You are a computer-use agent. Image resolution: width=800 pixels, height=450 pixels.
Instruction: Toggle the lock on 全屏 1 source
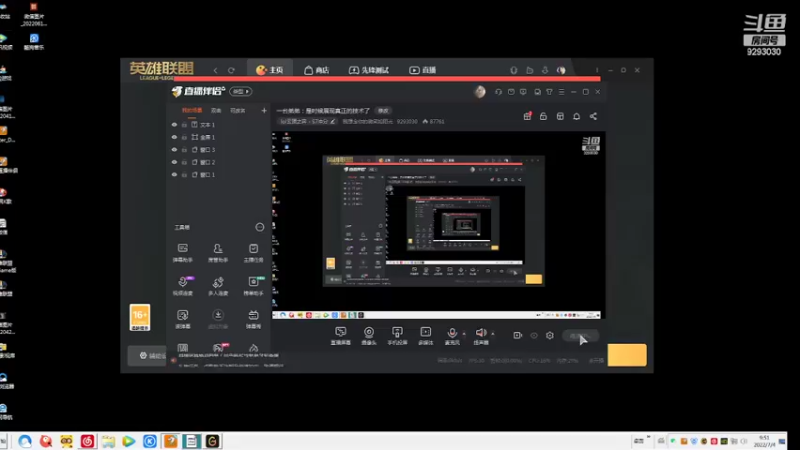(x=184, y=137)
